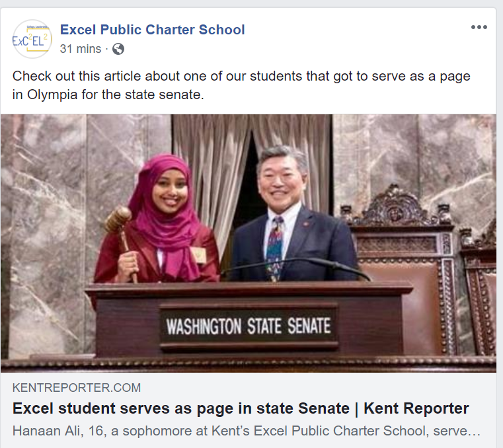Open the shared article photo
Screen dimensions: 503x448
[x=249, y=243]
